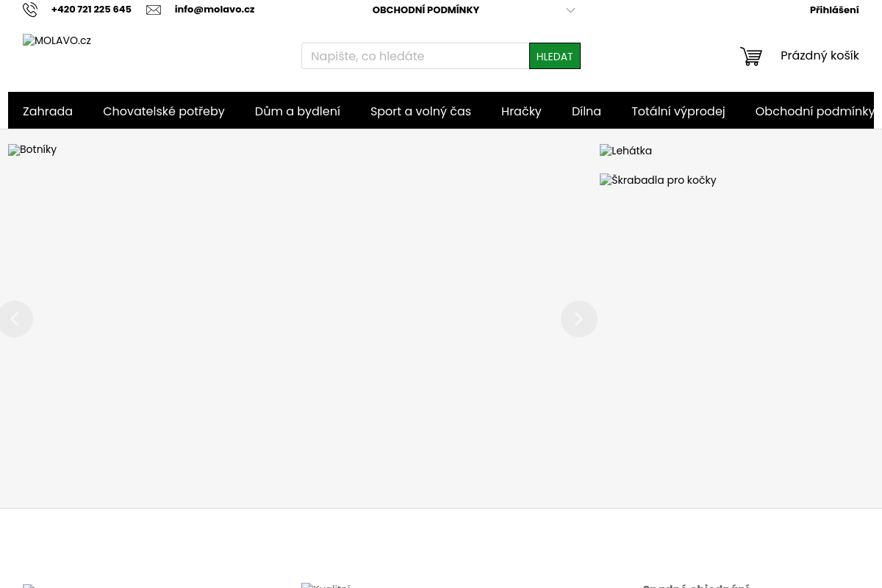Open Obchodní podmínky top dropdown label
Image resolution: width=882 pixels, height=588 pixels.
pos(426,10)
